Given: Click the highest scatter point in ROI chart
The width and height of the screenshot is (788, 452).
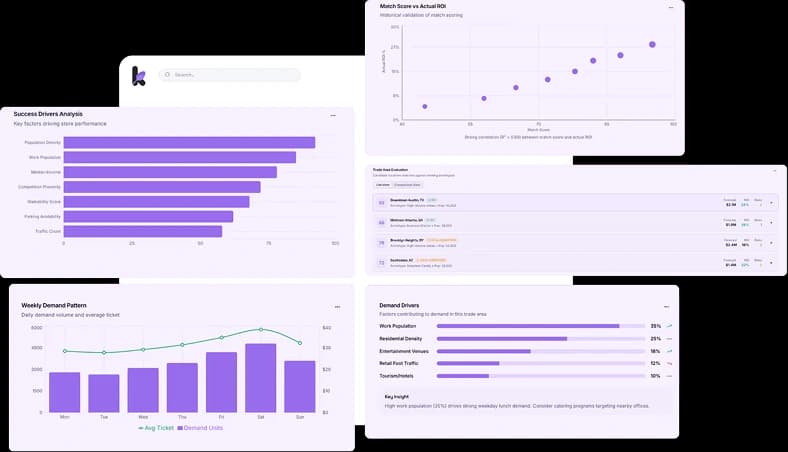Looking at the screenshot, I should 652,45.
